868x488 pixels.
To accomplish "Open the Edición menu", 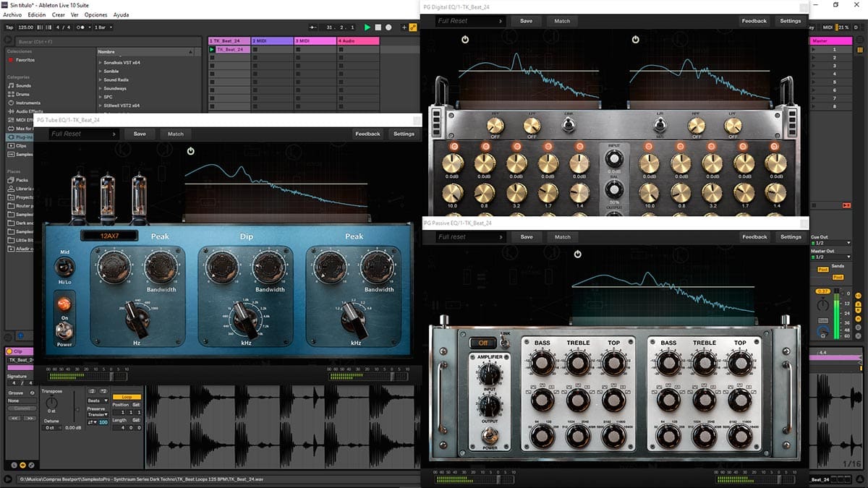I will (x=36, y=14).
